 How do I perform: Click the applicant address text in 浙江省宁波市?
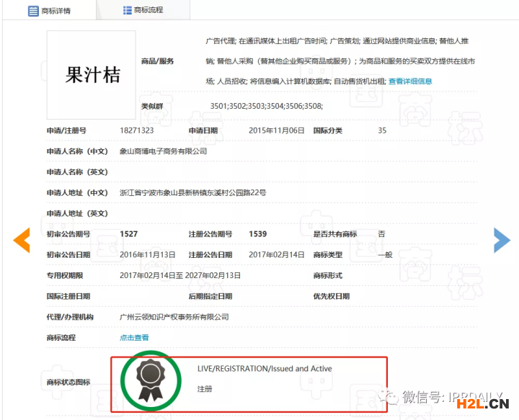(x=192, y=192)
